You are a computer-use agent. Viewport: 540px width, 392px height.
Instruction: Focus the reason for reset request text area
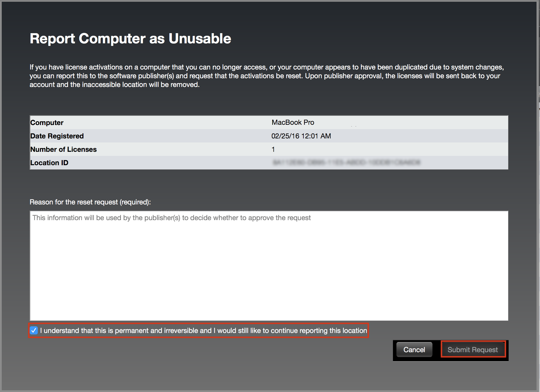click(x=269, y=266)
